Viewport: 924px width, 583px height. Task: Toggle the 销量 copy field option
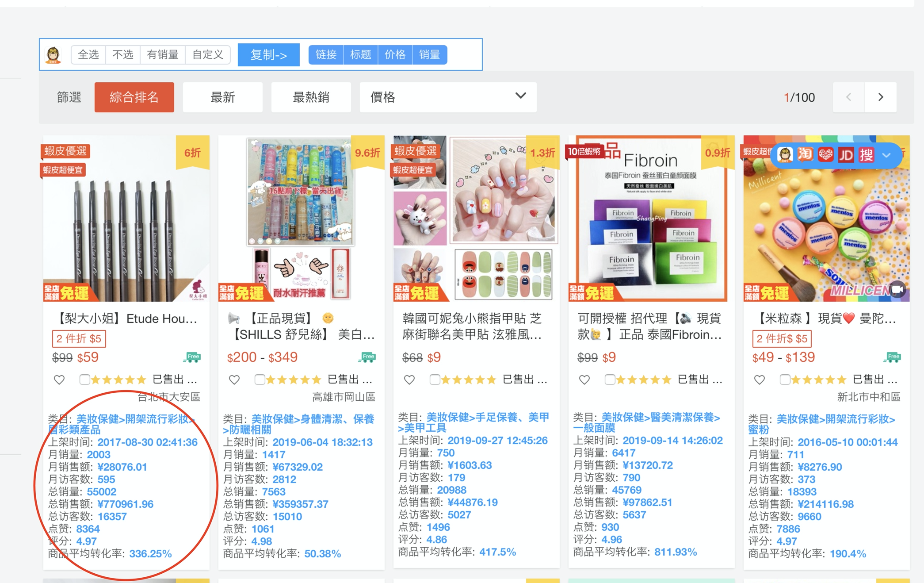430,55
